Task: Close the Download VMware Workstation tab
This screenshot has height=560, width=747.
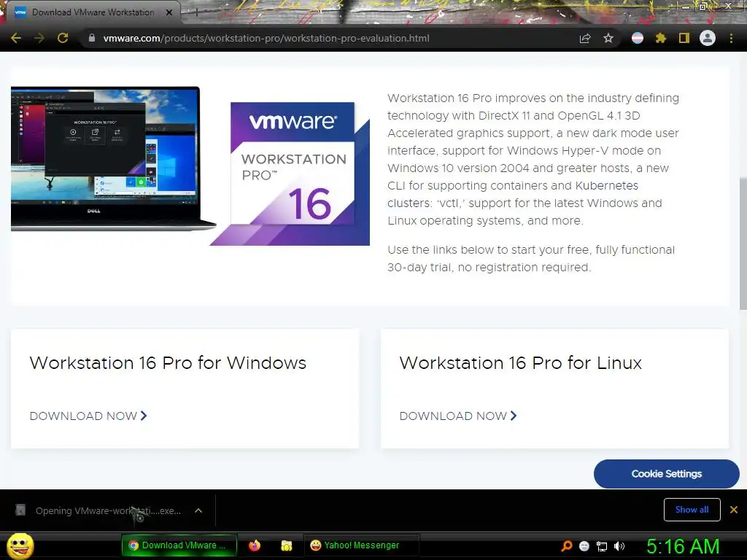Action: coord(169,12)
